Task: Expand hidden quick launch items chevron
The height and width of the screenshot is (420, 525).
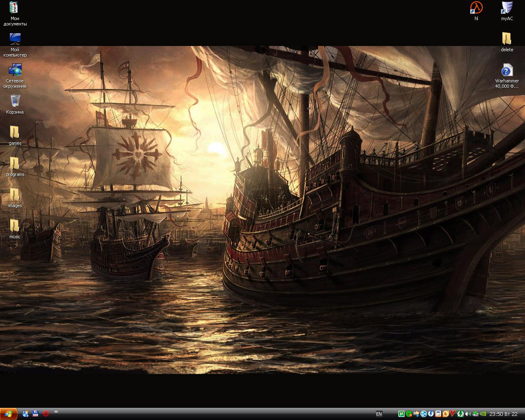Action: tap(56, 412)
